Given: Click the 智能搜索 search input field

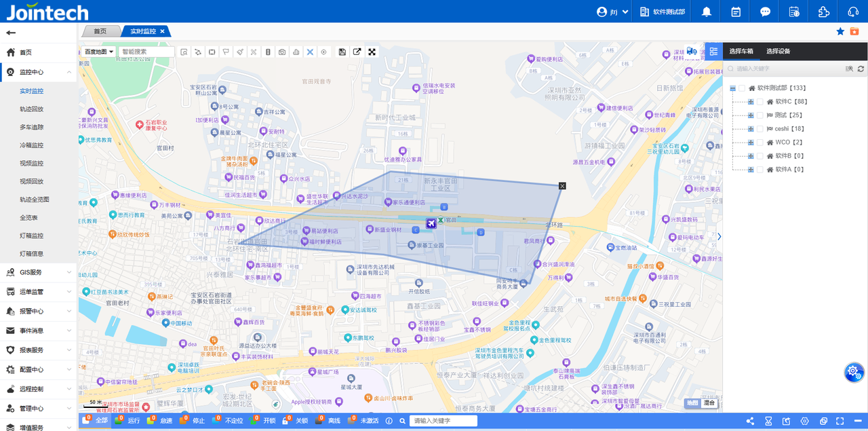Looking at the screenshot, I should click(x=146, y=52).
